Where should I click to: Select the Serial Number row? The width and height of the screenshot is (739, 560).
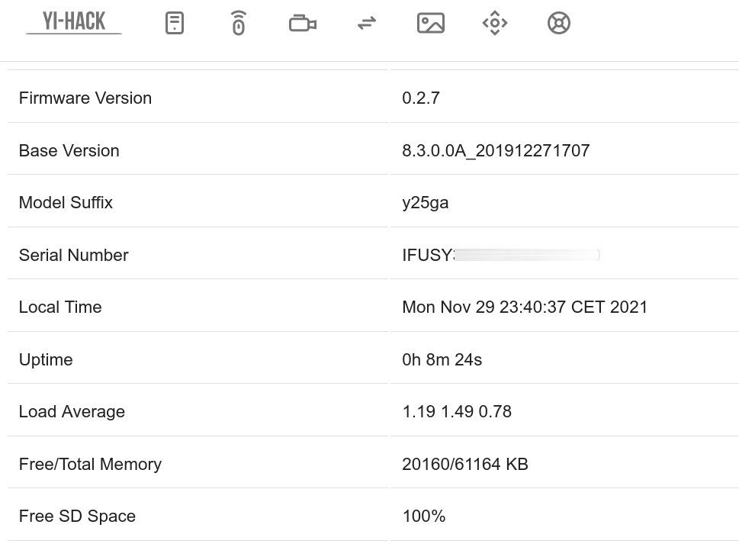click(73, 255)
